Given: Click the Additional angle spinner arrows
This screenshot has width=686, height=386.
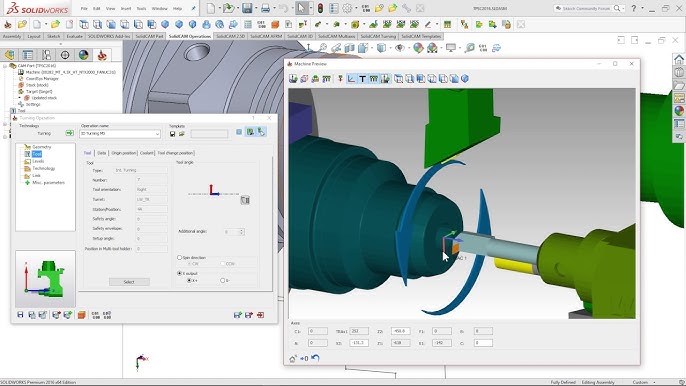Looking at the screenshot, I should click(241, 232).
